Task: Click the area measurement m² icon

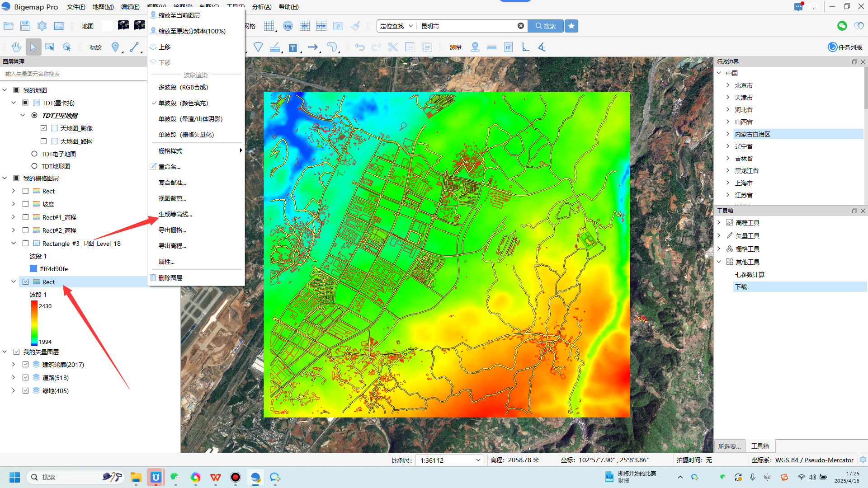Action: coord(509,47)
